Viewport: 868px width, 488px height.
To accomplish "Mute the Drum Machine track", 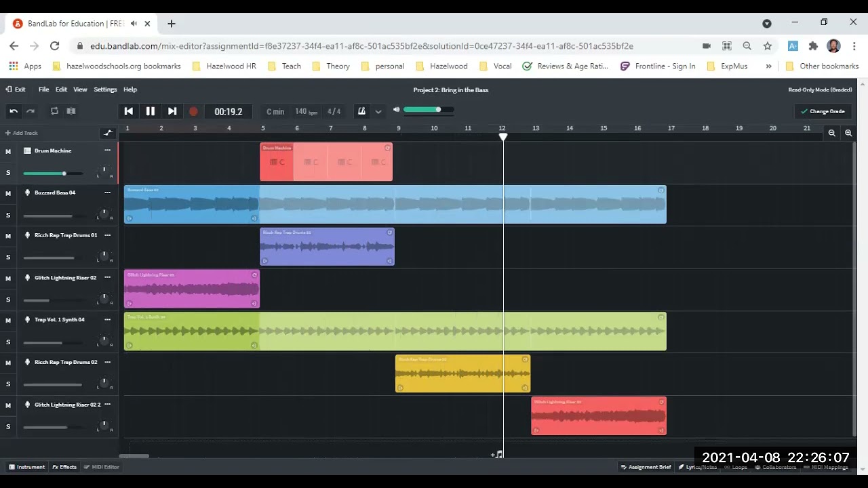I will [8, 151].
